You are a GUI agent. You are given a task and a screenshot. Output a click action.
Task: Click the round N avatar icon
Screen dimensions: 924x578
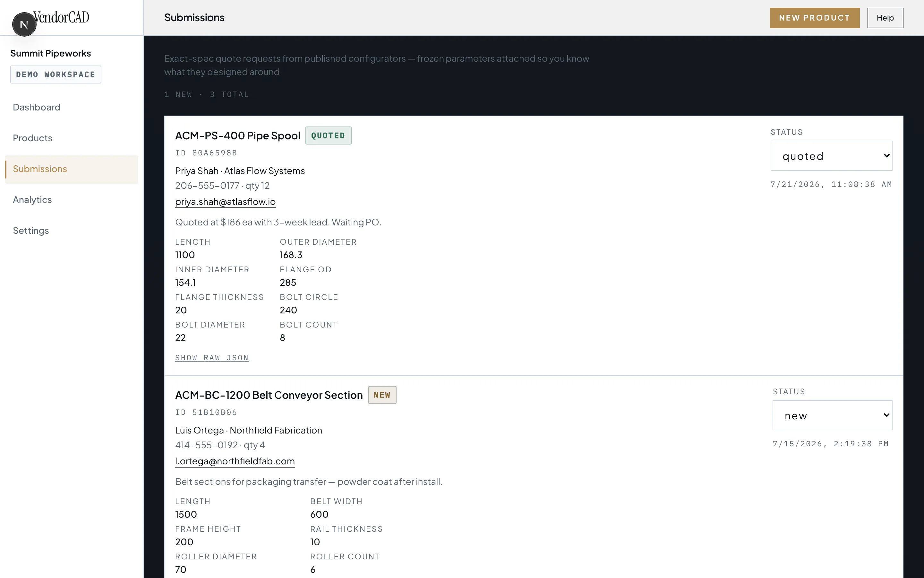coord(24,24)
